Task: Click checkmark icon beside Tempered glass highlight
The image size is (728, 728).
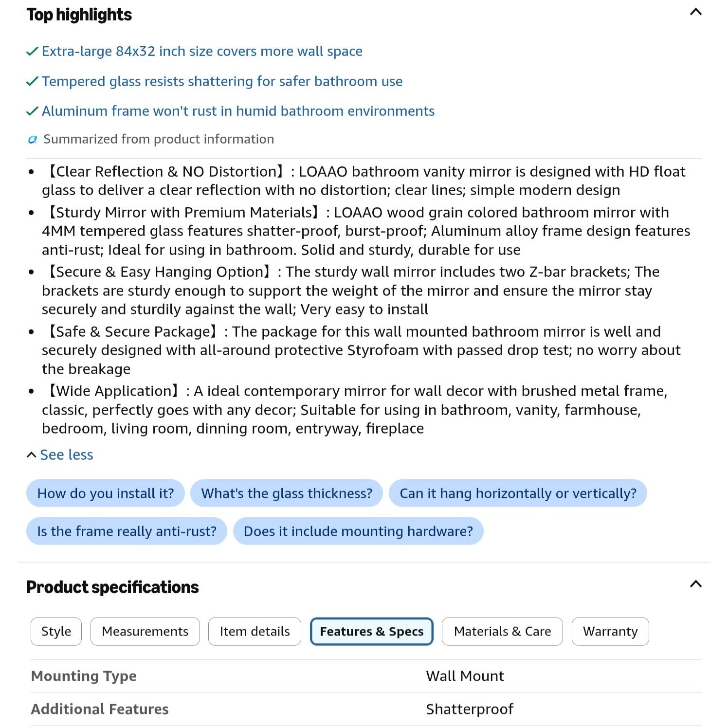Action: [32, 82]
